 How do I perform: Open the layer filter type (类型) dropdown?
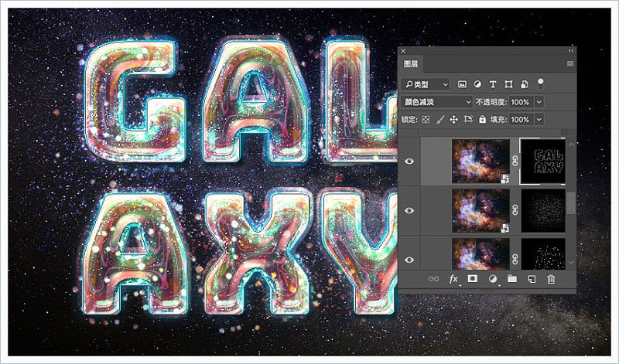(x=426, y=84)
